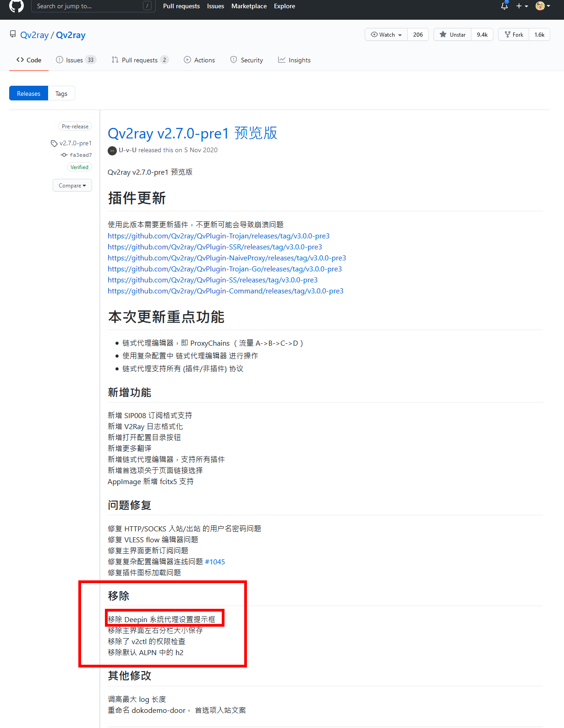This screenshot has width=564, height=728.
Task: Open watchers count 206
Action: pos(418,35)
